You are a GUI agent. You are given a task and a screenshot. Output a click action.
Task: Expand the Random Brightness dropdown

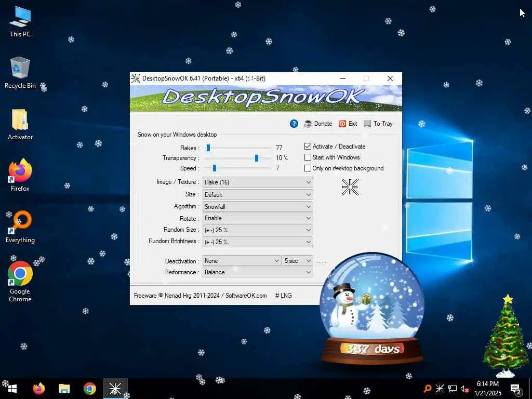click(258, 242)
